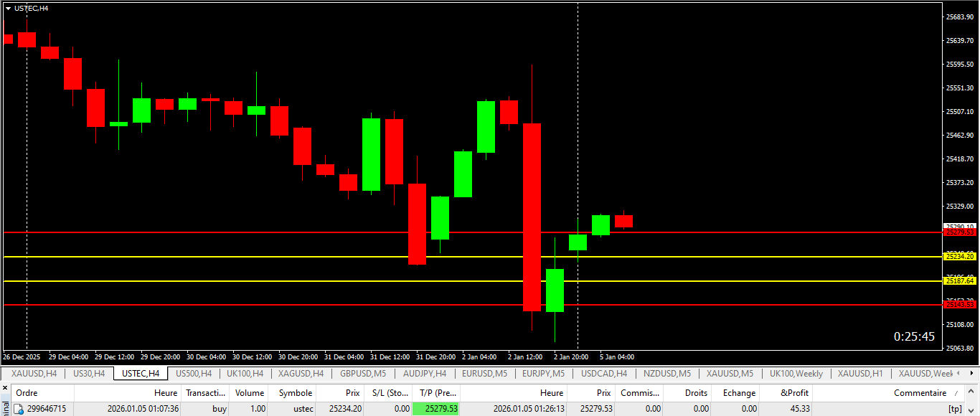Screen dimensions: 980x416
Task: Sort by the Droits column header
Action: click(687, 392)
